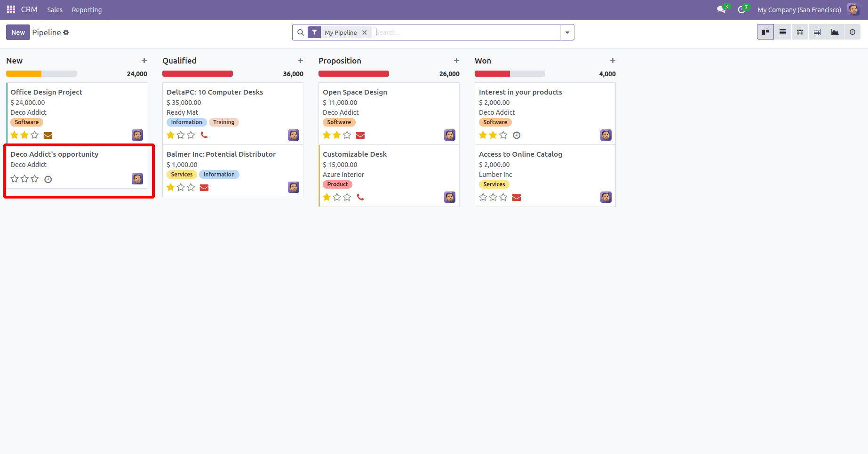Set second star on DeltaPC: 10 Computer Desks
This screenshot has height=454, width=868.
[x=181, y=135]
